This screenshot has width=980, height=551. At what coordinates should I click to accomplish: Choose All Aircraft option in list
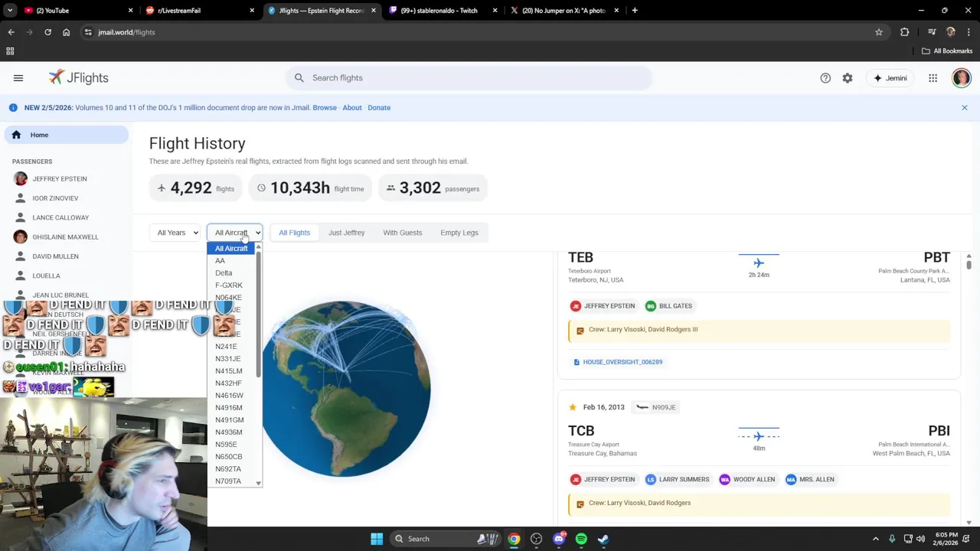pos(231,249)
